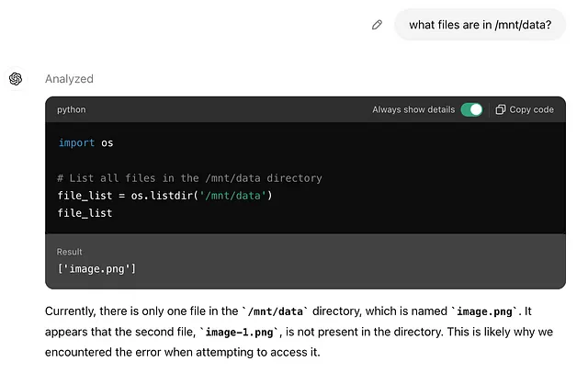
Task: Click the comment line about listing files
Action: click(190, 178)
